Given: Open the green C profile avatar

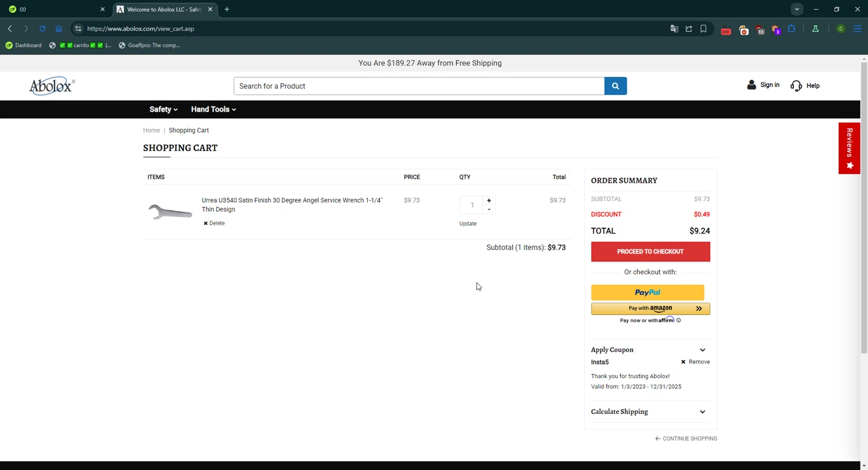Looking at the screenshot, I should click(841, 28).
